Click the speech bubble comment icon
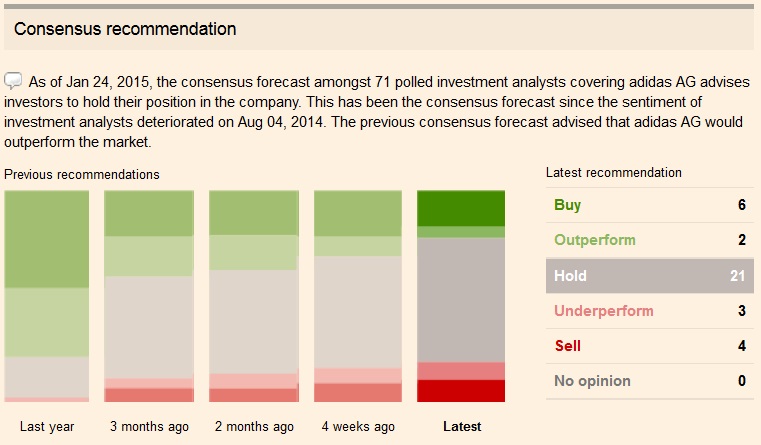Viewport: 761px width, 445px height. point(14,80)
